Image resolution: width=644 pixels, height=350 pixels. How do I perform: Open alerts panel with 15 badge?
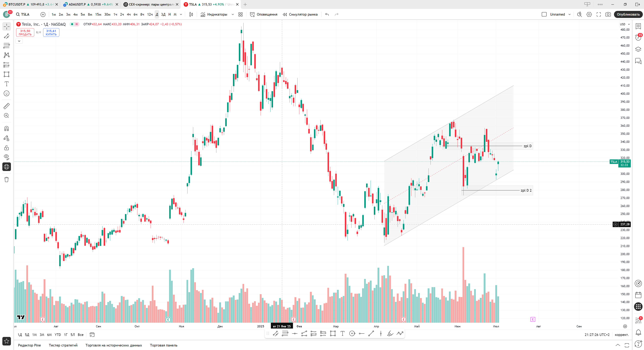[x=638, y=38]
